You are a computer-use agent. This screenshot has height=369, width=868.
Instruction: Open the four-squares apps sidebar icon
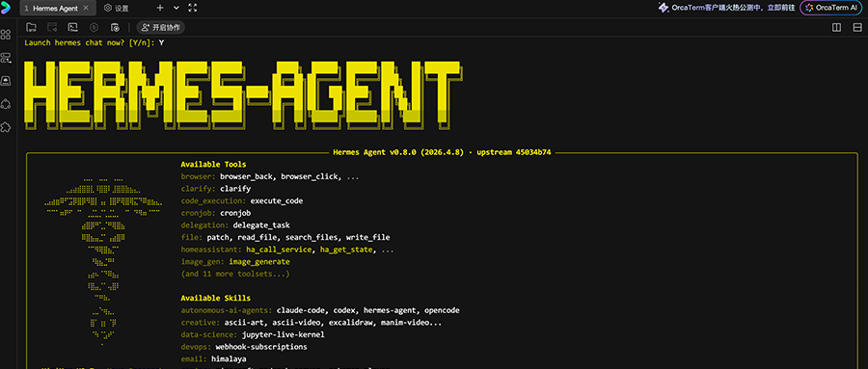click(x=6, y=35)
